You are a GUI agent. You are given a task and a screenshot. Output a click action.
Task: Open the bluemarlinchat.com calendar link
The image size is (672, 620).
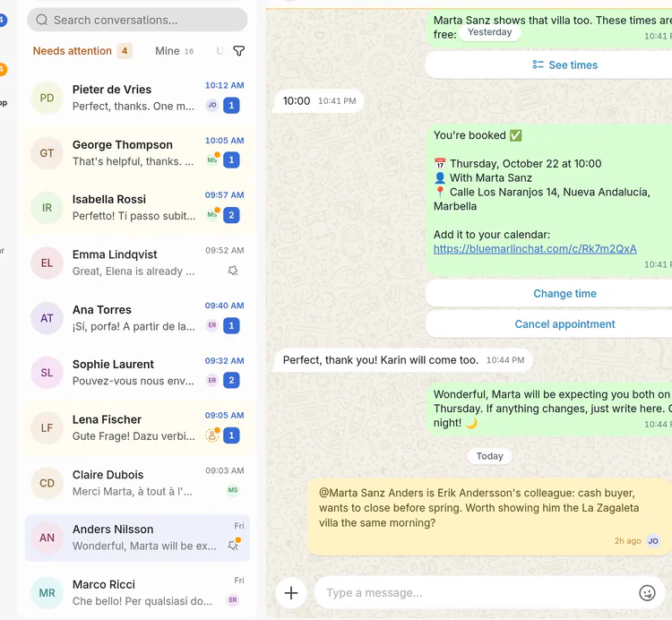535,249
